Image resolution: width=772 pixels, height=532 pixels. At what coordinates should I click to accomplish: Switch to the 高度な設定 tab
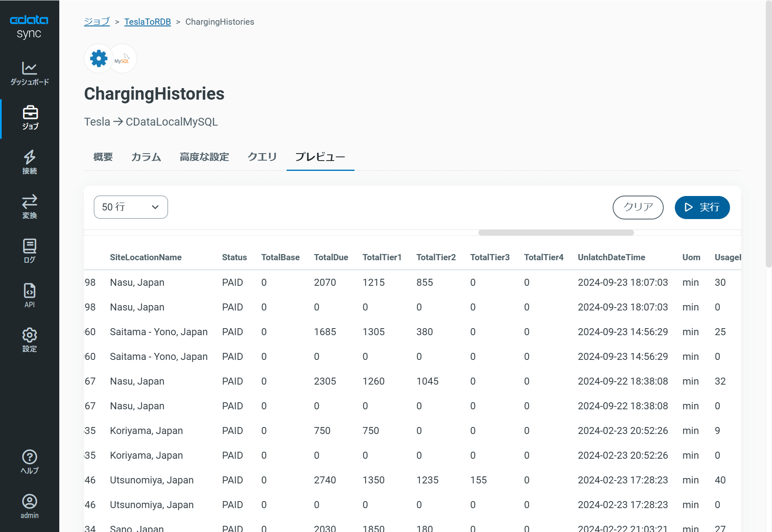(x=204, y=157)
